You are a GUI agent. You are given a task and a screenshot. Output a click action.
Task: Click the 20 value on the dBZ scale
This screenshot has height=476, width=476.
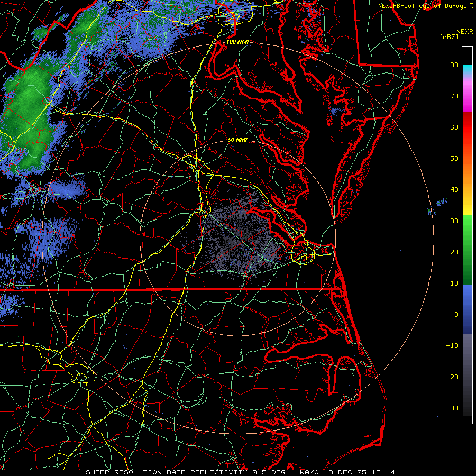coord(454,252)
